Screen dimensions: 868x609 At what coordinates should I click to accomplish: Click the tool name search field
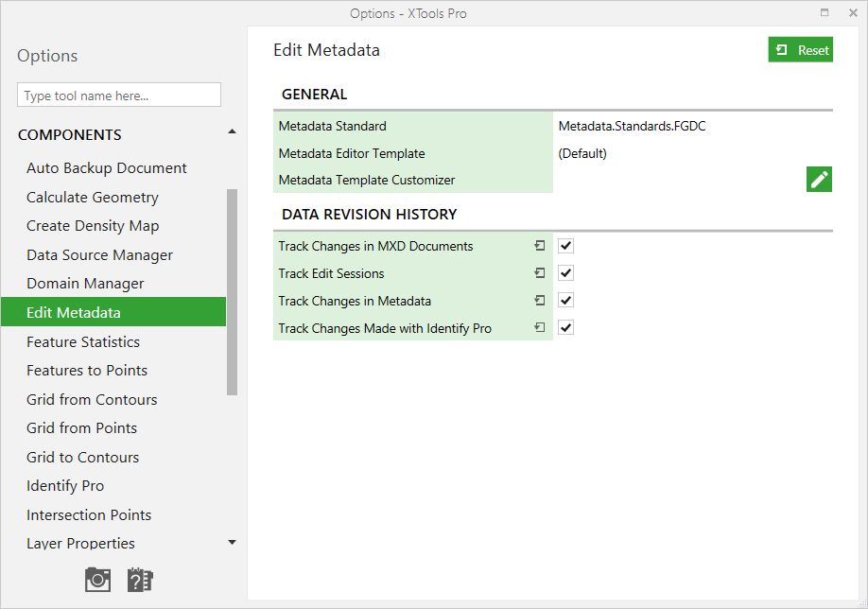click(x=119, y=96)
